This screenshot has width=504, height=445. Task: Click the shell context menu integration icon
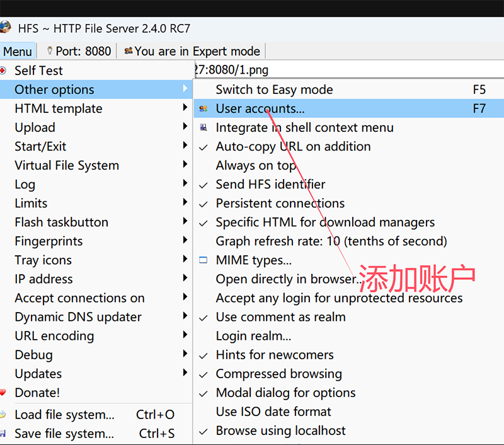tap(203, 128)
